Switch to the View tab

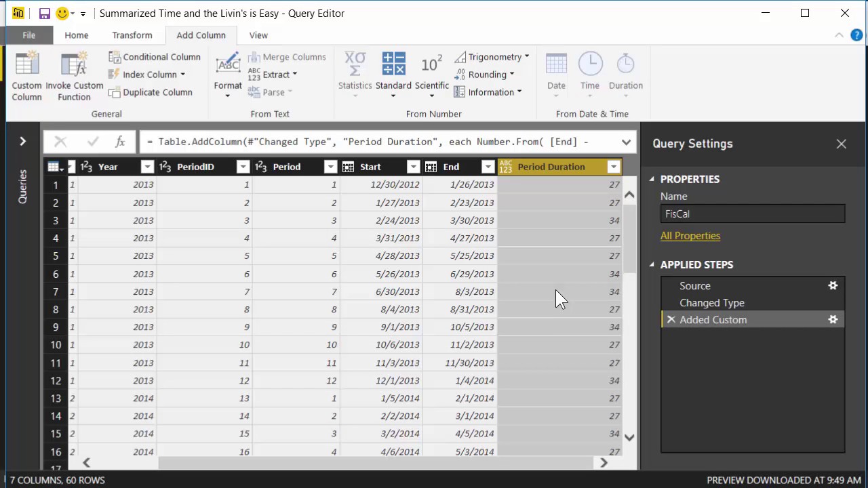pos(258,35)
